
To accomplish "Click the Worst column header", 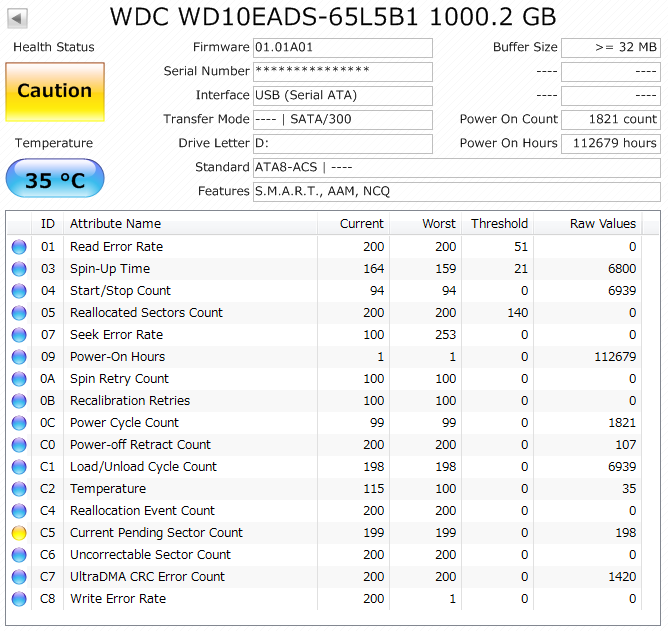I will (426, 224).
